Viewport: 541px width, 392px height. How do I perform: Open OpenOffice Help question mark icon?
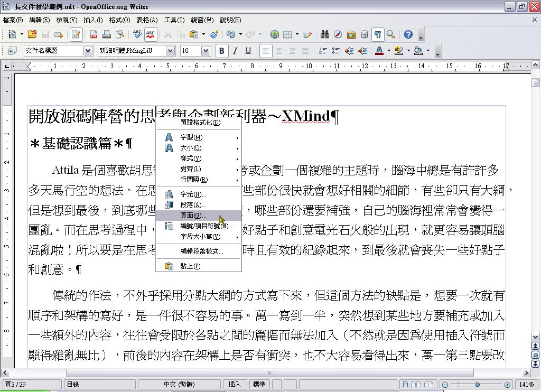408,34
